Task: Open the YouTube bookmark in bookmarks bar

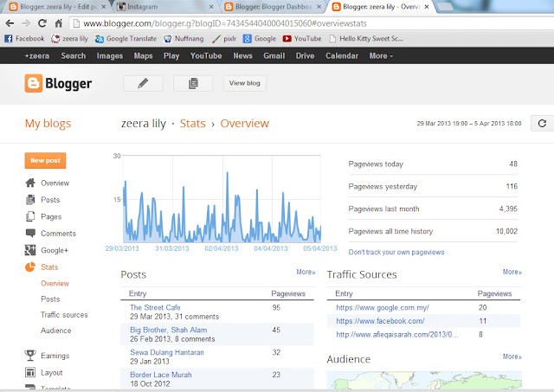Action: tap(302, 38)
